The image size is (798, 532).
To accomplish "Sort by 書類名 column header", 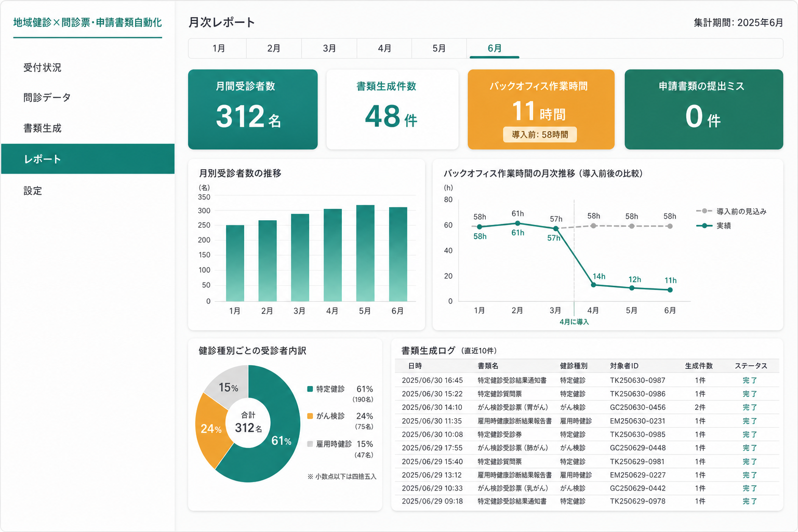I will (x=488, y=366).
